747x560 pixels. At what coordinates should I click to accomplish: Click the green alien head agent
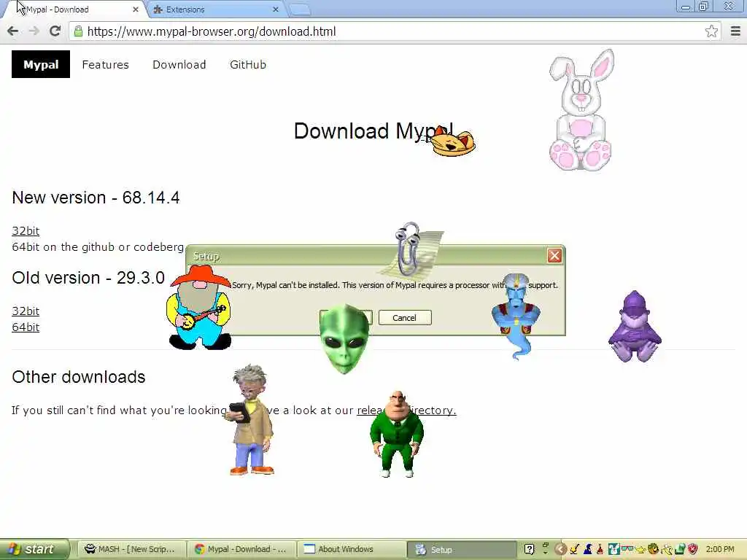pos(344,339)
